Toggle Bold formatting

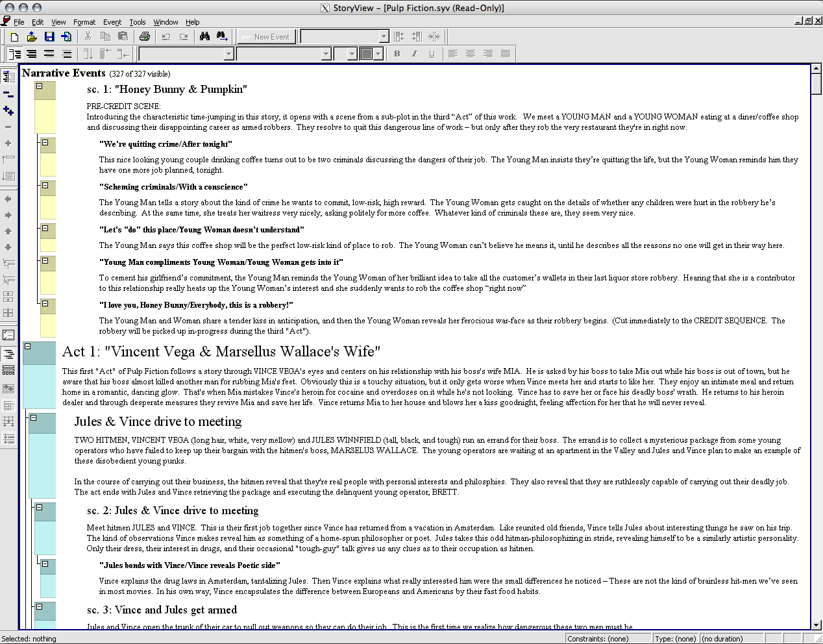[397, 53]
